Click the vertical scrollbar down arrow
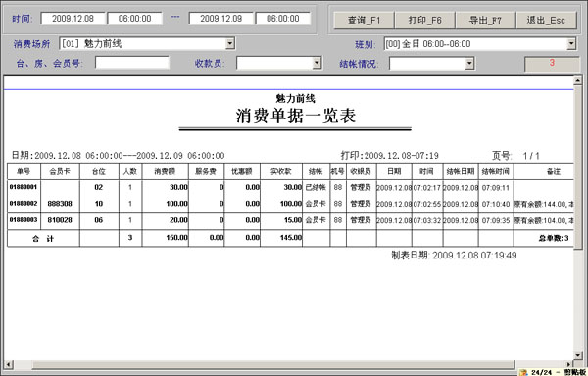The height and width of the screenshot is (376, 588). tap(578, 355)
